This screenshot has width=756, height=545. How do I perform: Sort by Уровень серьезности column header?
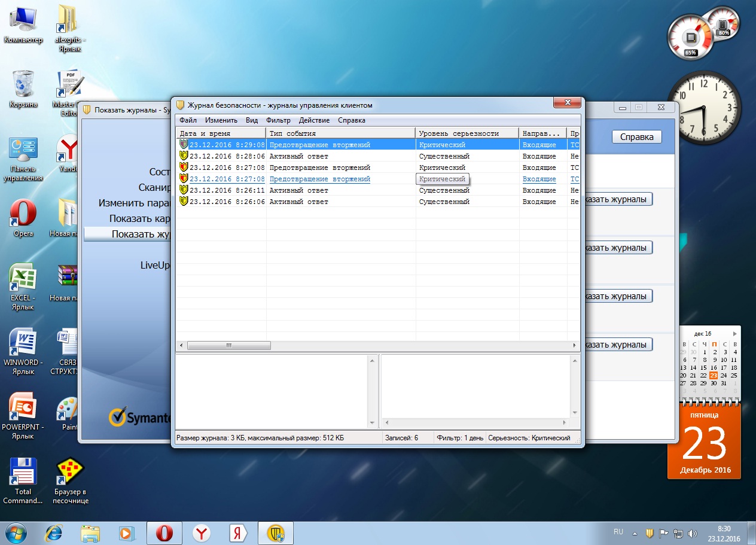[x=467, y=133]
